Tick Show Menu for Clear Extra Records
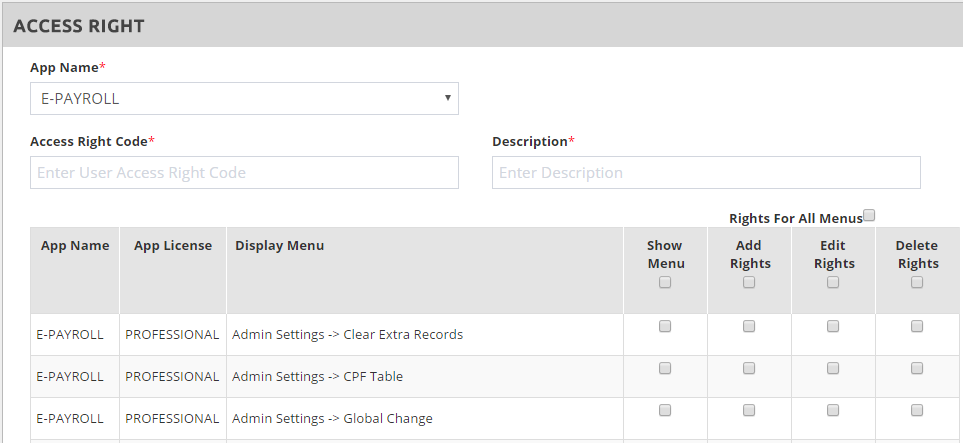Viewport: 963px width, 443px height. 665,327
